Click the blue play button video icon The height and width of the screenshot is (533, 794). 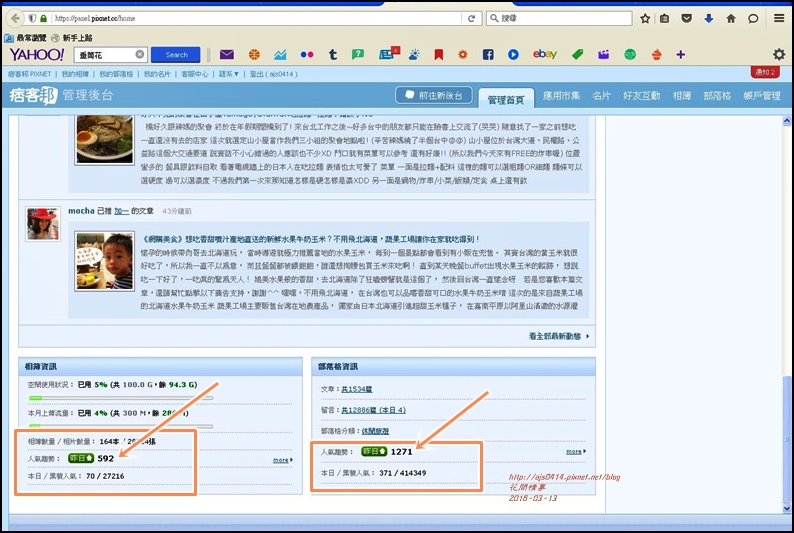click(x=513, y=54)
